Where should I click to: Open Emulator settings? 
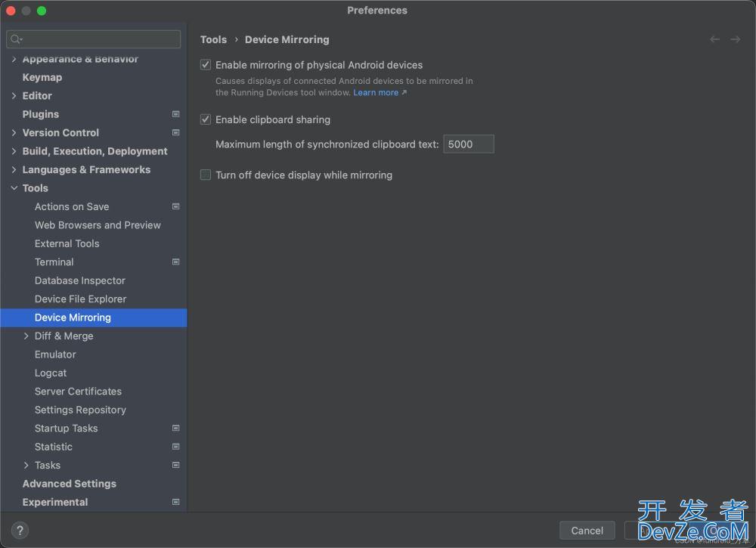pyautogui.click(x=55, y=354)
